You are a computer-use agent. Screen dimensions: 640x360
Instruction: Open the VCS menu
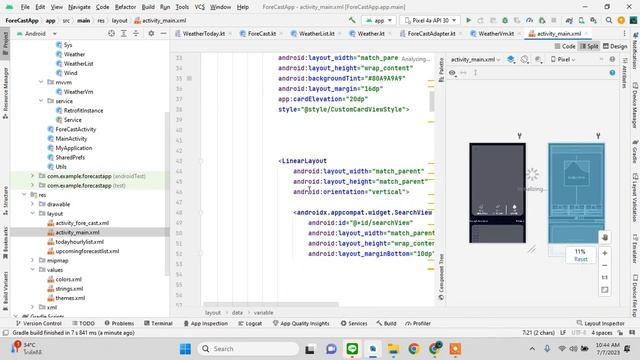pos(200,7)
